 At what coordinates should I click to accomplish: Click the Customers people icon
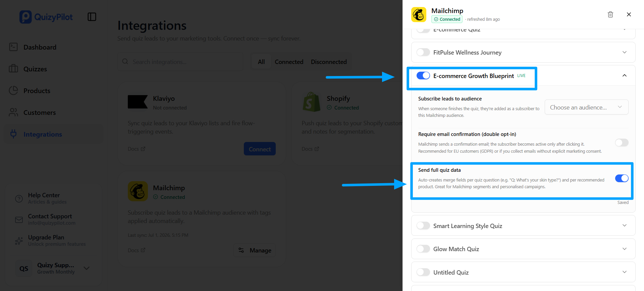[x=13, y=112]
